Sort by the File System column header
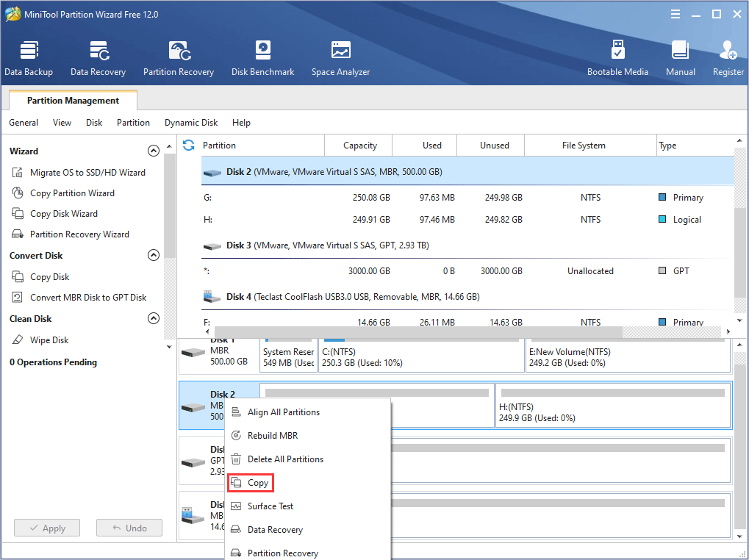The height and width of the screenshot is (560, 749). [590, 145]
